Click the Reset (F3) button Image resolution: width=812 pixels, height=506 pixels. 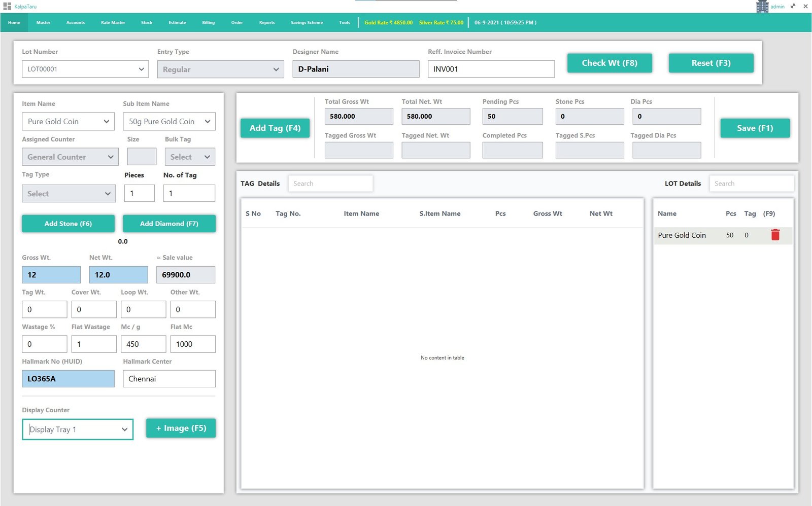tap(711, 63)
